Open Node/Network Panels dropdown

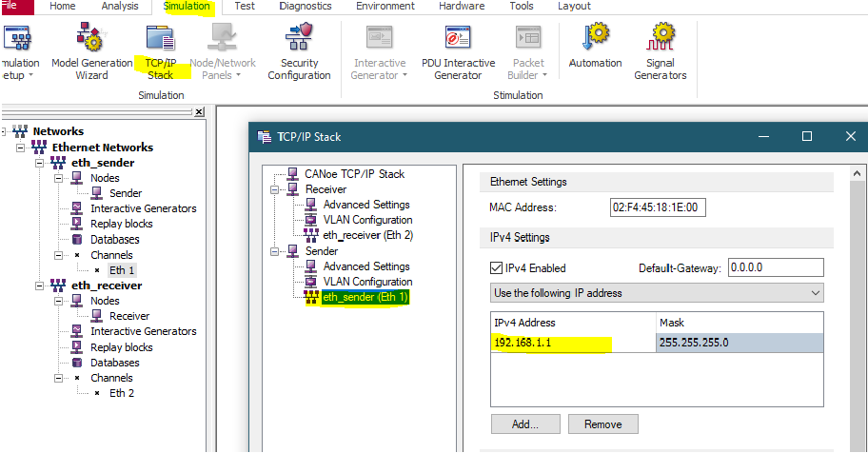[x=223, y=51]
